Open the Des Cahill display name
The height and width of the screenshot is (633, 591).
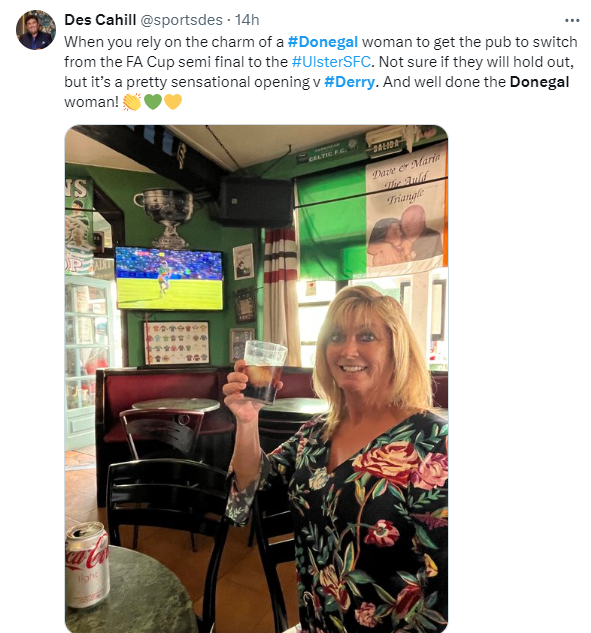pyautogui.click(x=100, y=20)
